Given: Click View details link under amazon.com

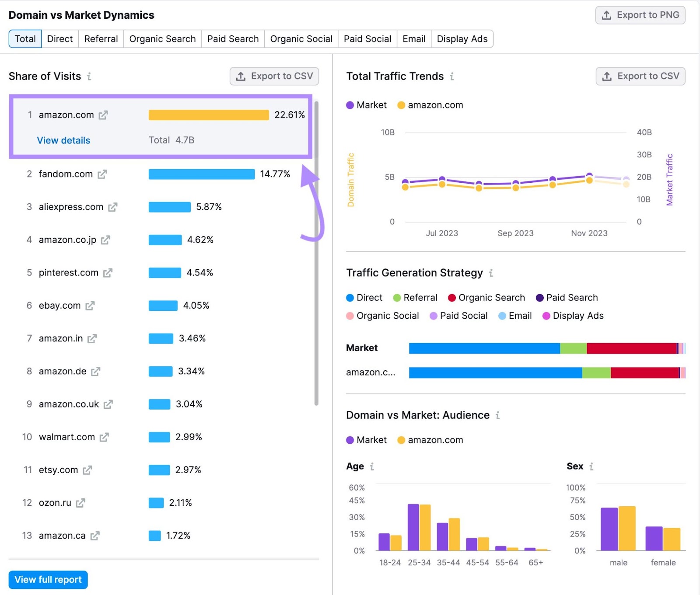Looking at the screenshot, I should (x=63, y=140).
